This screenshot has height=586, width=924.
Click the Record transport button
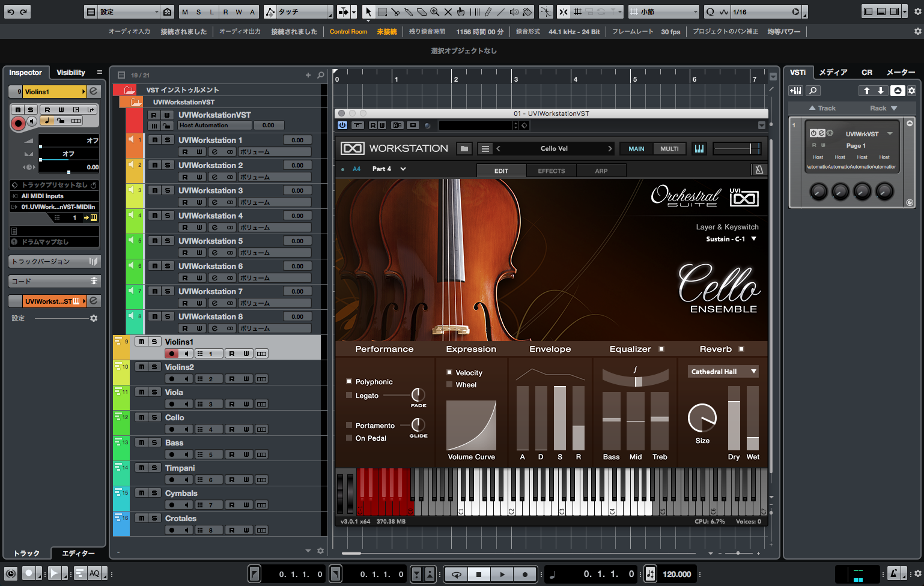point(525,575)
